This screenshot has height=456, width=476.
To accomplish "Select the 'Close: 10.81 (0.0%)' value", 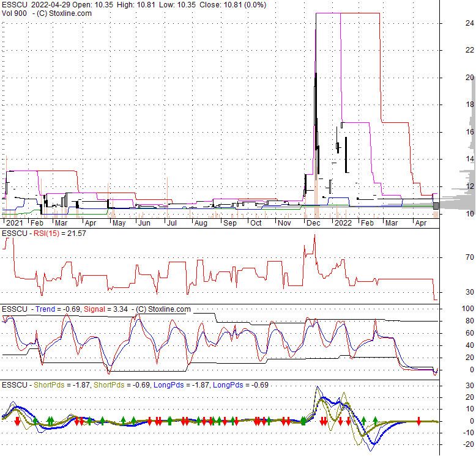I will coord(233,5).
